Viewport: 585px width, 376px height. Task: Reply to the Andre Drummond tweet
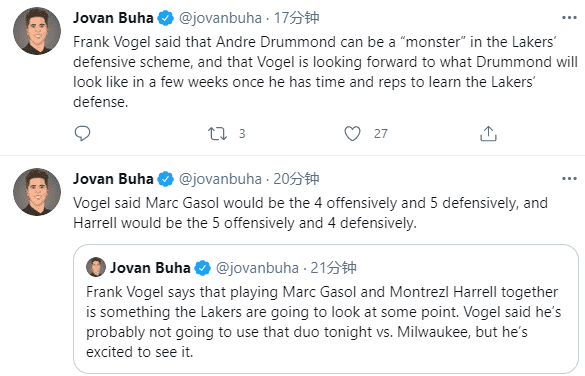(x=82, y=133)
